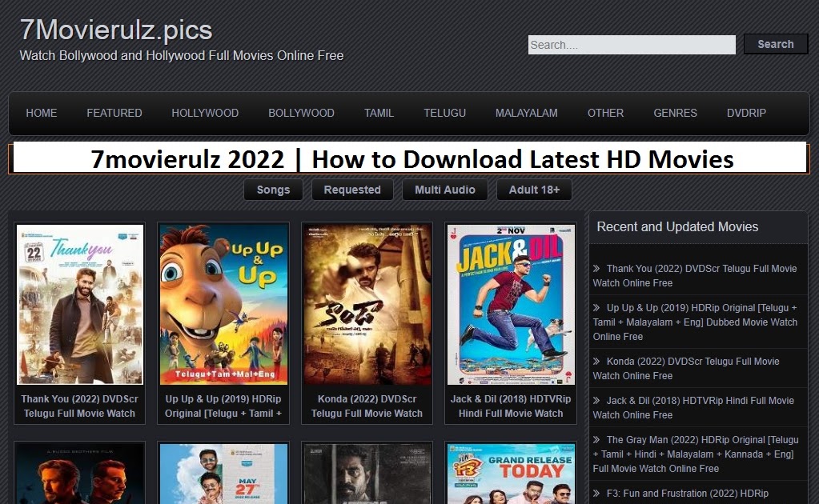
Task: Open sidebar link The Gray Man (2022) HDRip
Action: tap(696, 454)
